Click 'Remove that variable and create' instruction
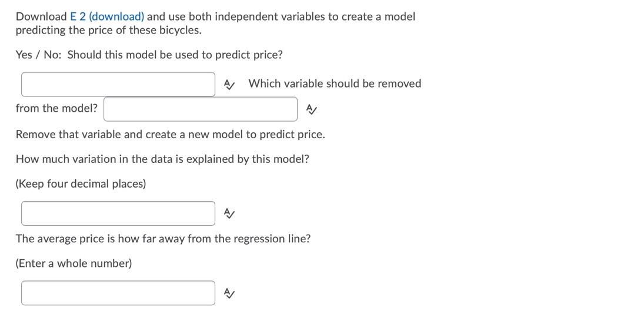The height and width of the screenshot is (314, 644). point(170,134)
